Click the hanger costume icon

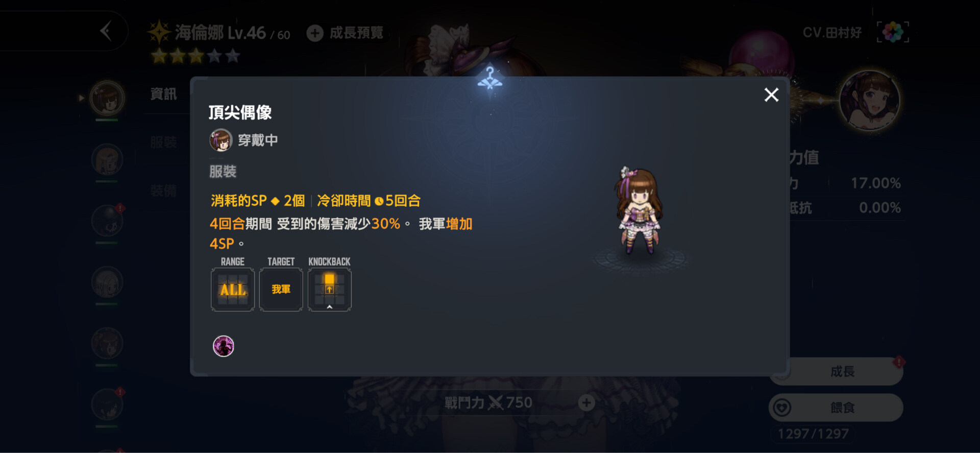pos(490,78)
